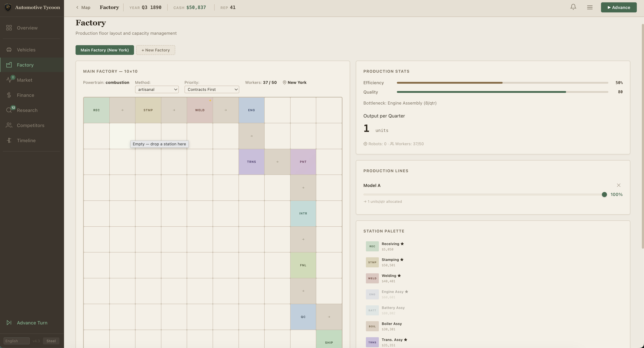This screenshot has height=348, width=644.
Task: Remove Model A production line
Action: pyautogui.click(x=618, y=185)
